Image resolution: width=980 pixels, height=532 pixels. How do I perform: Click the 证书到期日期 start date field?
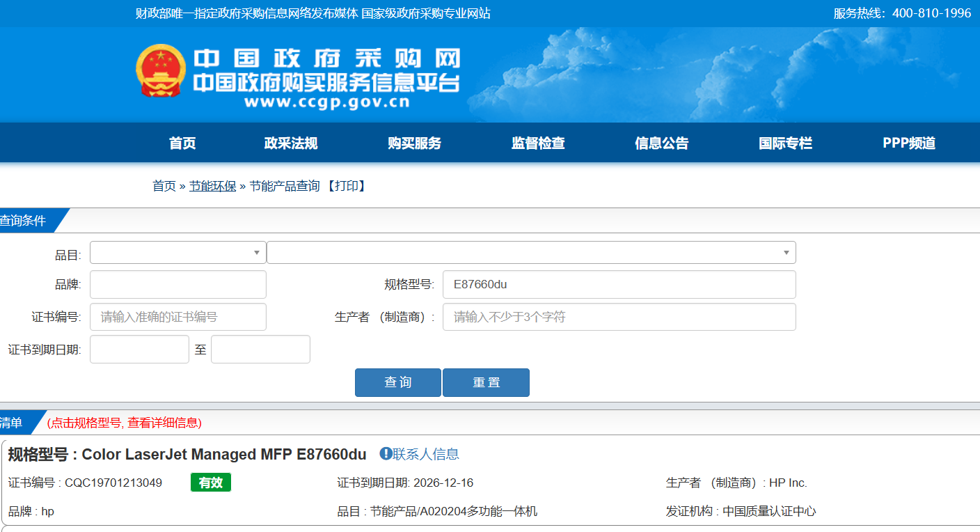(139, 350)
